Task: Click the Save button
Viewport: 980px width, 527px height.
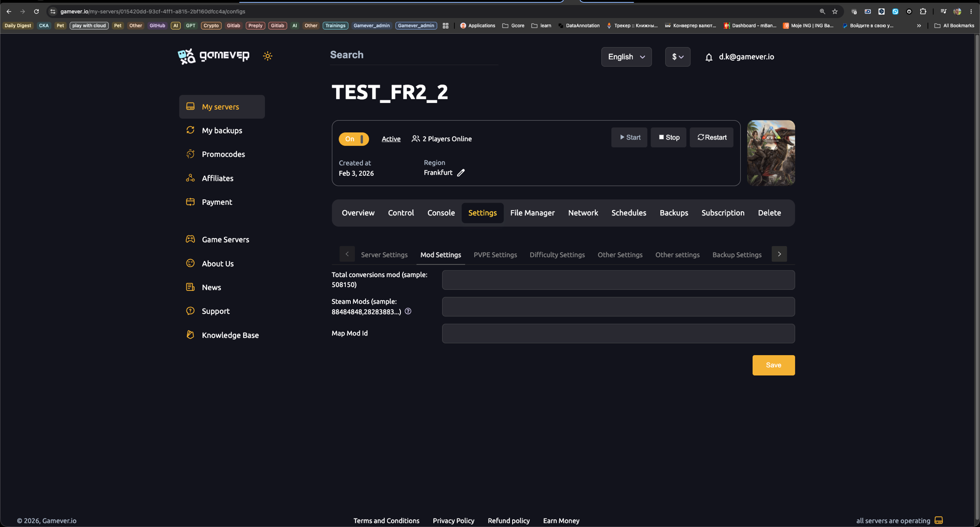Action: (x=773, y=365)
